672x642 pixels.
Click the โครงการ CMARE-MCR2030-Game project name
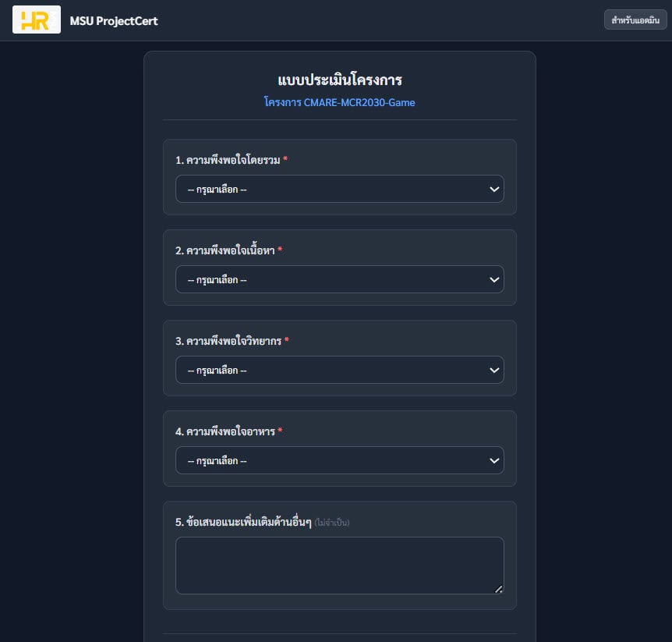coord(340,102)
